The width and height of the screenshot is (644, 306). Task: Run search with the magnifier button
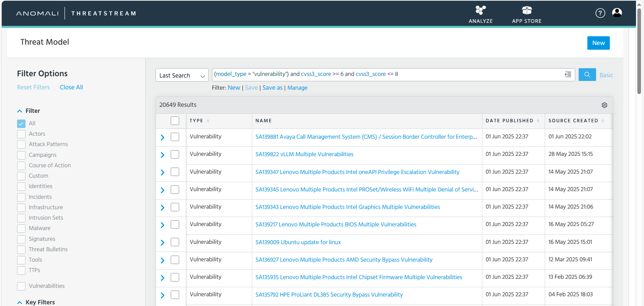click(x=587, y=75)
